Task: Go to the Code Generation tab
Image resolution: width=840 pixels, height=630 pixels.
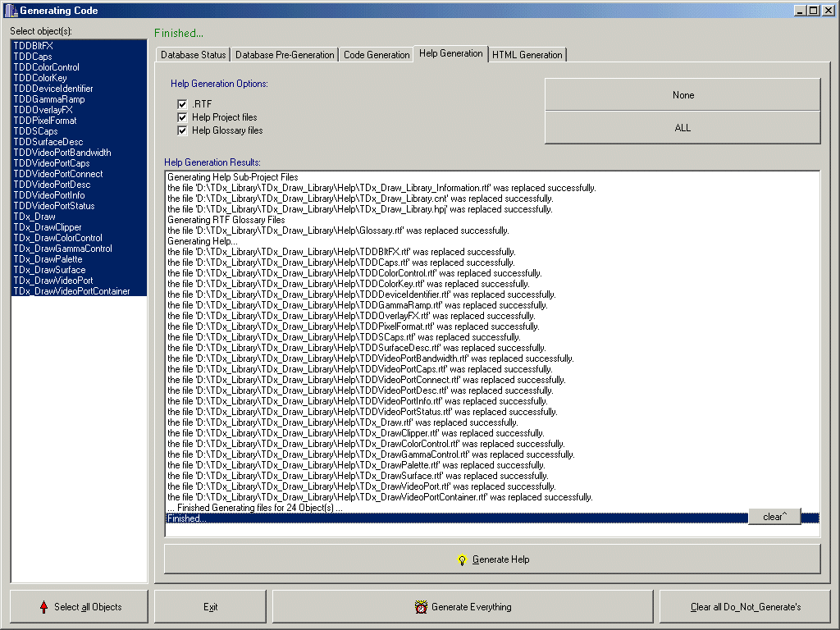Action: coord(377,55)
